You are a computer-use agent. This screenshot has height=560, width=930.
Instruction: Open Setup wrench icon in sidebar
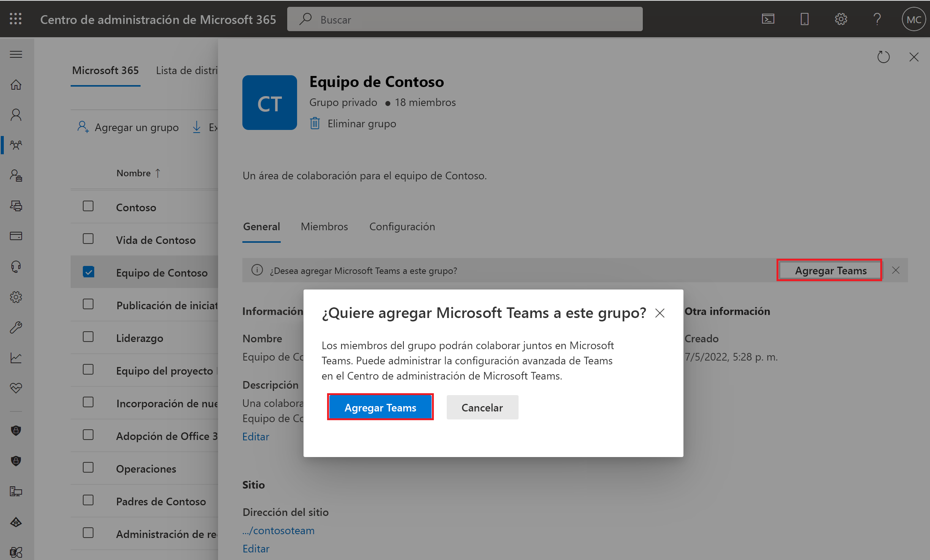coord(16,327)
